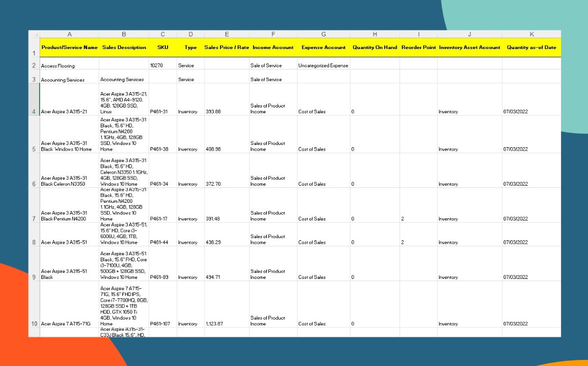
Task: Select row 9 header
Action: tap(34, 263)
